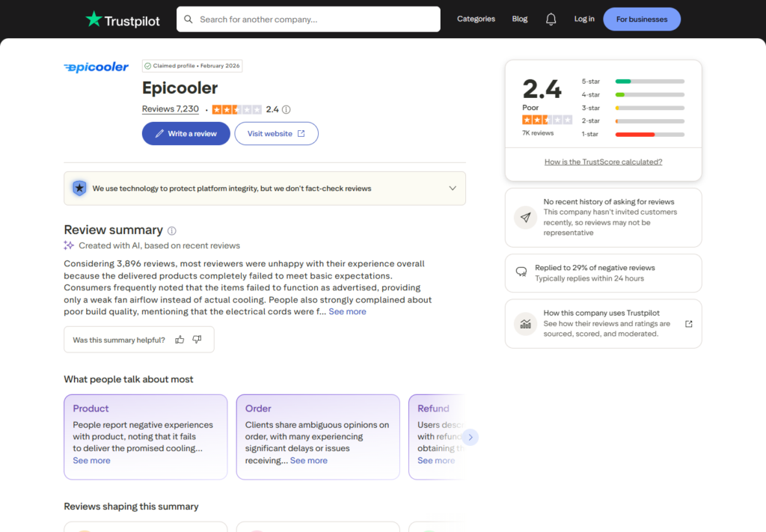766x532 pixels.
Task: Select the Order topic card heading
Action: tap(258, 409)
